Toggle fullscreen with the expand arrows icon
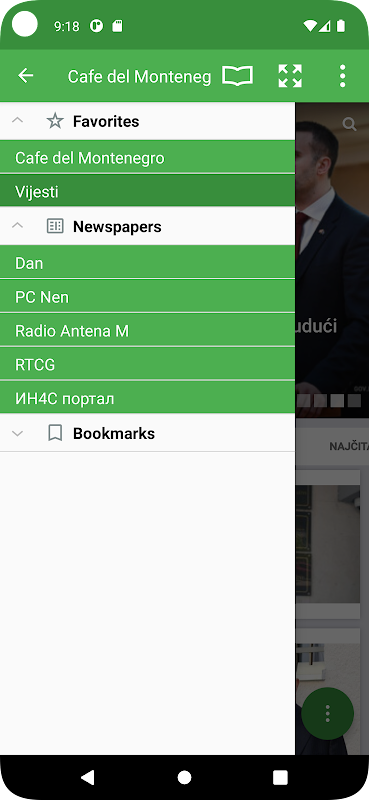The image size is (369, 800). click(x=290, y=76)
